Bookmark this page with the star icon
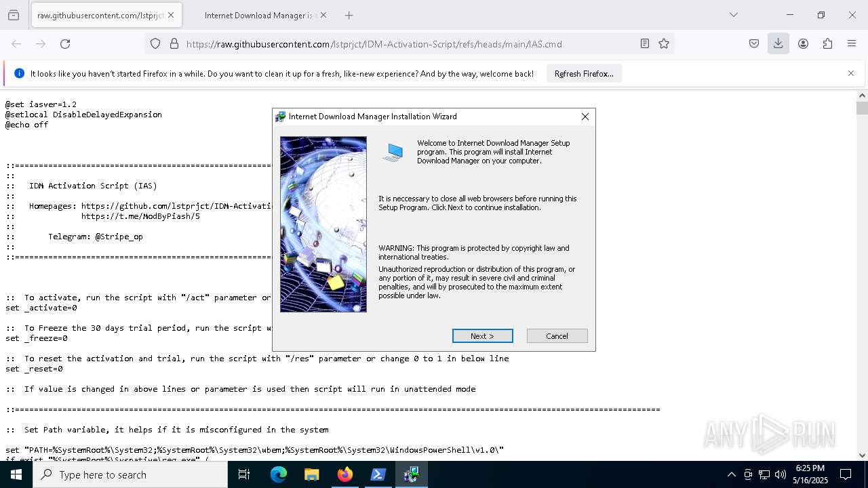This screenshot has width=868, height=488. 664,44
